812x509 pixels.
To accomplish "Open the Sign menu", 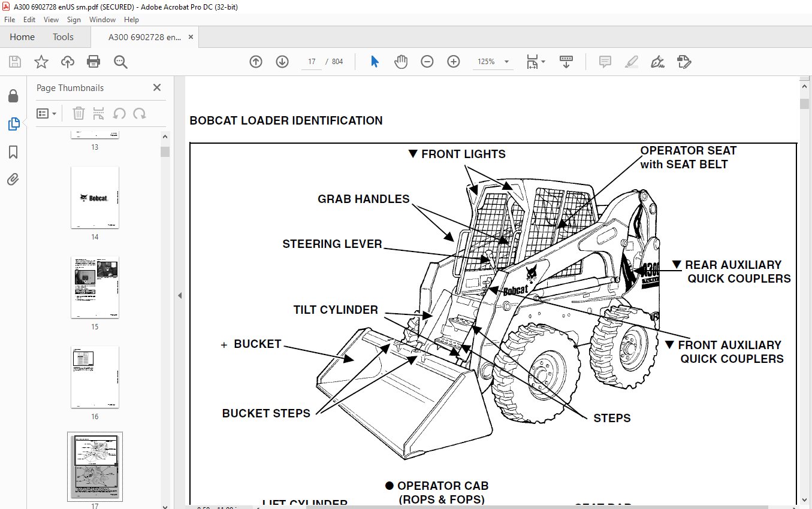I will pyautogui.click(x=74, y=20).
